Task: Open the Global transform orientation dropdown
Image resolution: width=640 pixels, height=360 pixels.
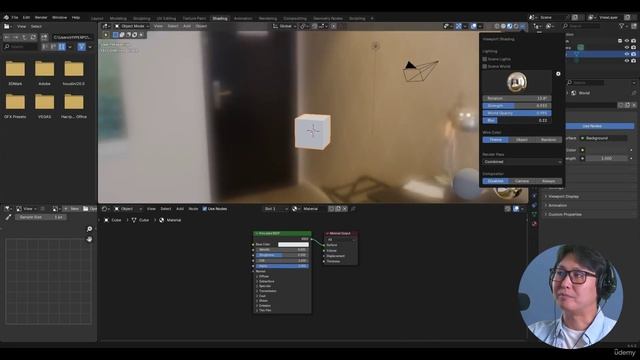Action: pos(285,26)
